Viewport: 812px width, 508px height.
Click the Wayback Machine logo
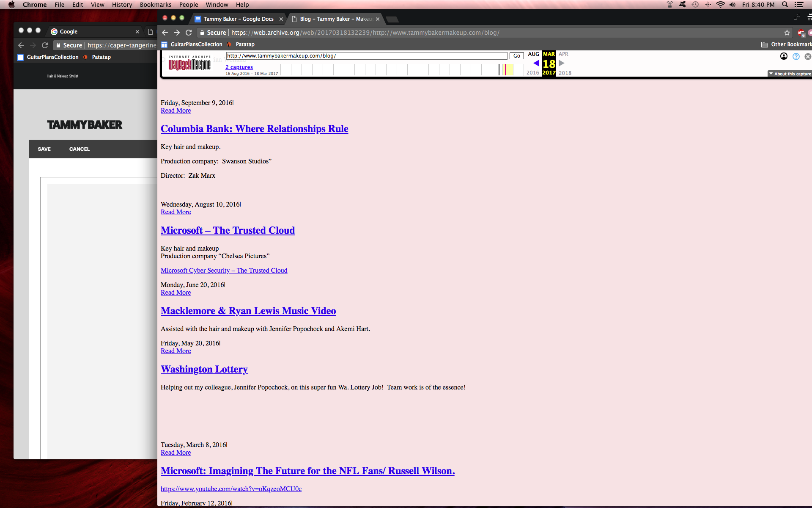tap(189, 63)
